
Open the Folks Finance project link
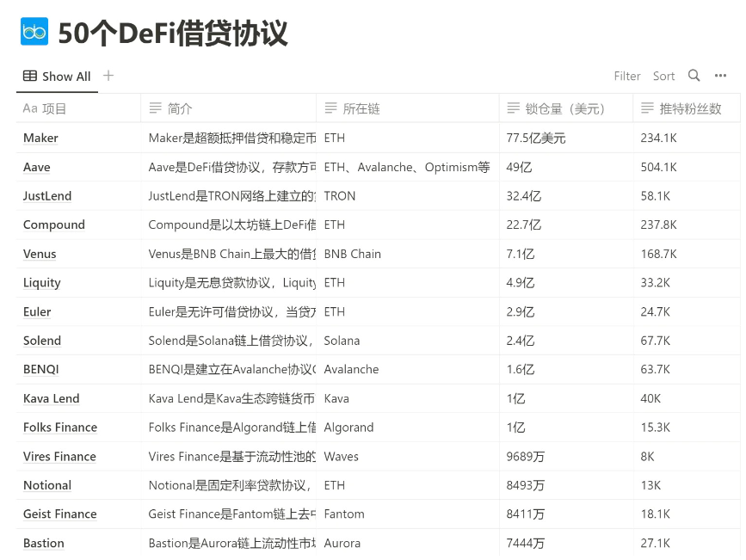(60, 428)
